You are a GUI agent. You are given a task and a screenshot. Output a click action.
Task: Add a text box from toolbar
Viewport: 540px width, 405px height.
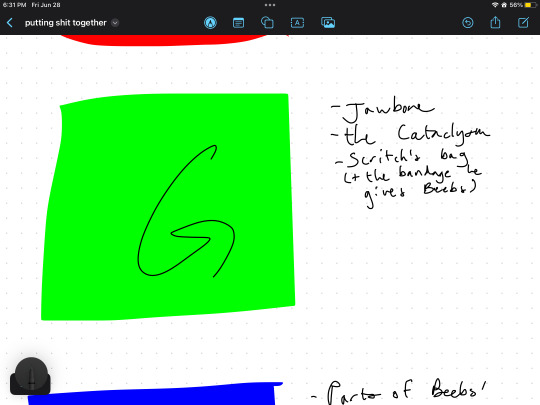[297, 23]
